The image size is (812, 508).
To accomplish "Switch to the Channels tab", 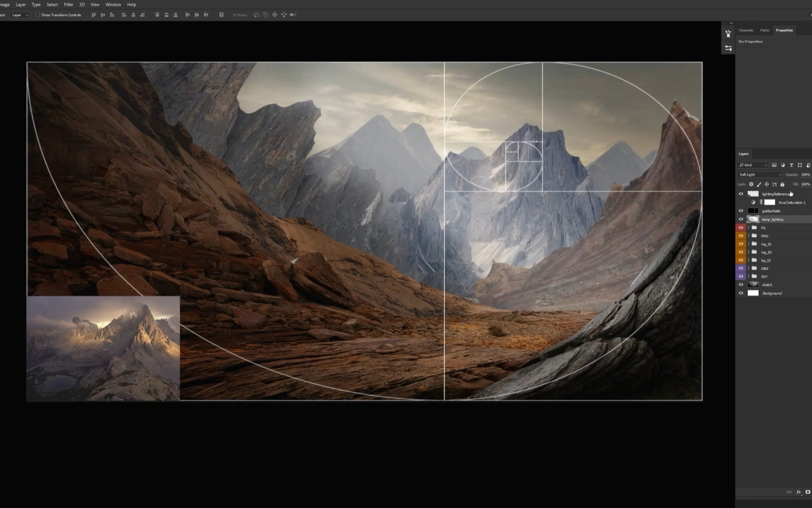I will click(746, 30).
